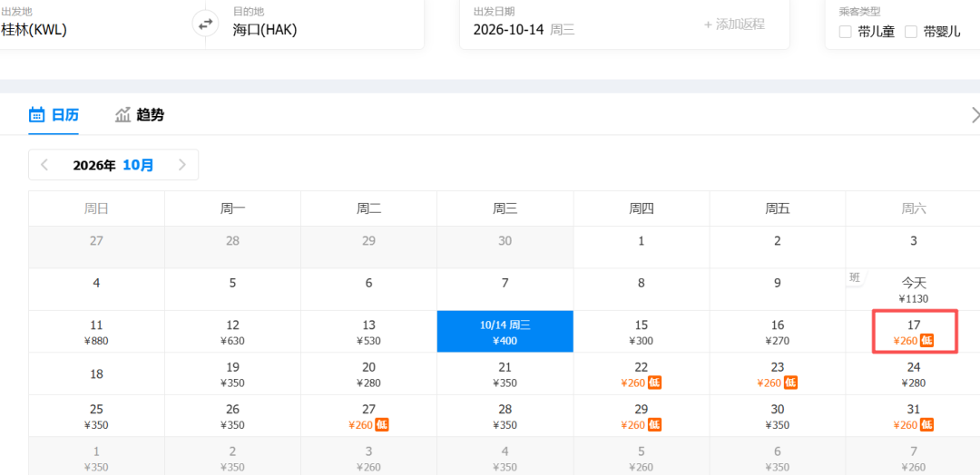The width and height of the screenshot is (980, 475).
Task: Select October 17 lowest price ¥260
Action: [915, 332]
